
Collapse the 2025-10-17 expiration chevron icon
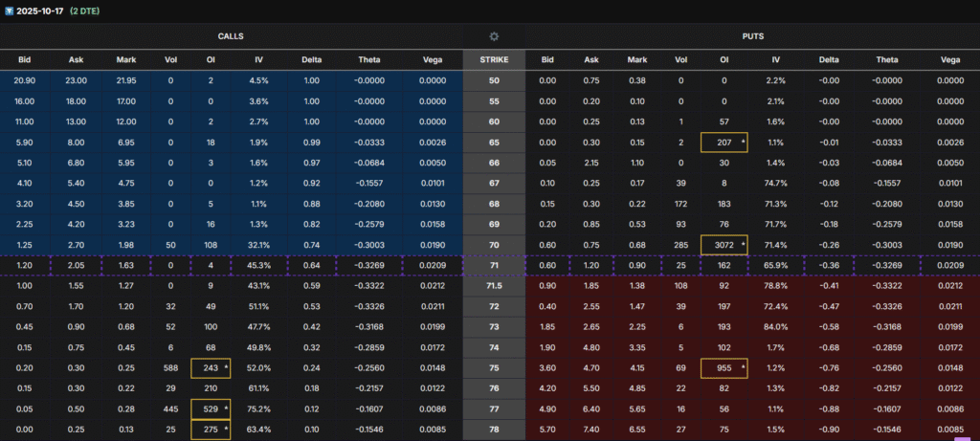tap(9, 10)
